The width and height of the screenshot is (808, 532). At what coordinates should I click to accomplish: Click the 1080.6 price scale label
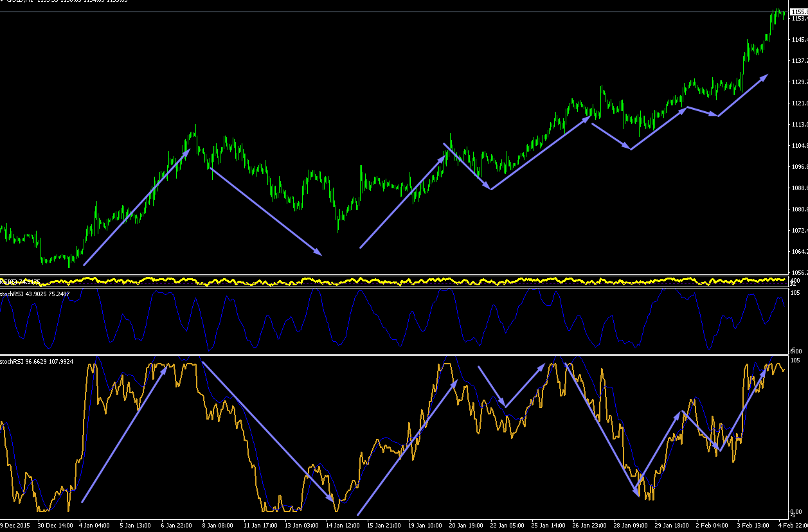[x=800, y=209]
